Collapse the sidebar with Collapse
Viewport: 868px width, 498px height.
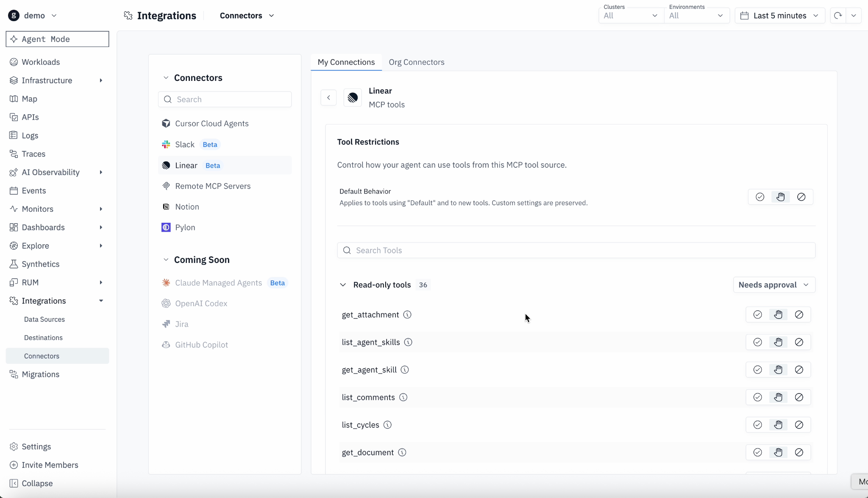click(x=57, y=483)
